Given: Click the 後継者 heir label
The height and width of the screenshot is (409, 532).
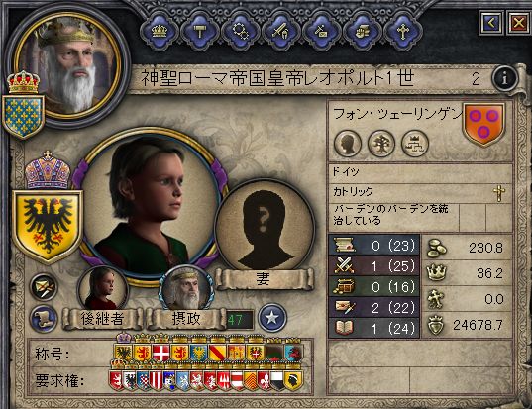Looking at the screenshot, I should (102, 319).
